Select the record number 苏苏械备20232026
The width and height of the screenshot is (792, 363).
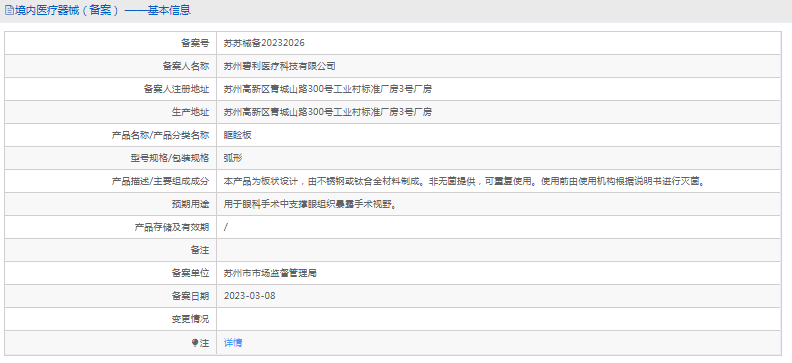(x=264, y=43)
